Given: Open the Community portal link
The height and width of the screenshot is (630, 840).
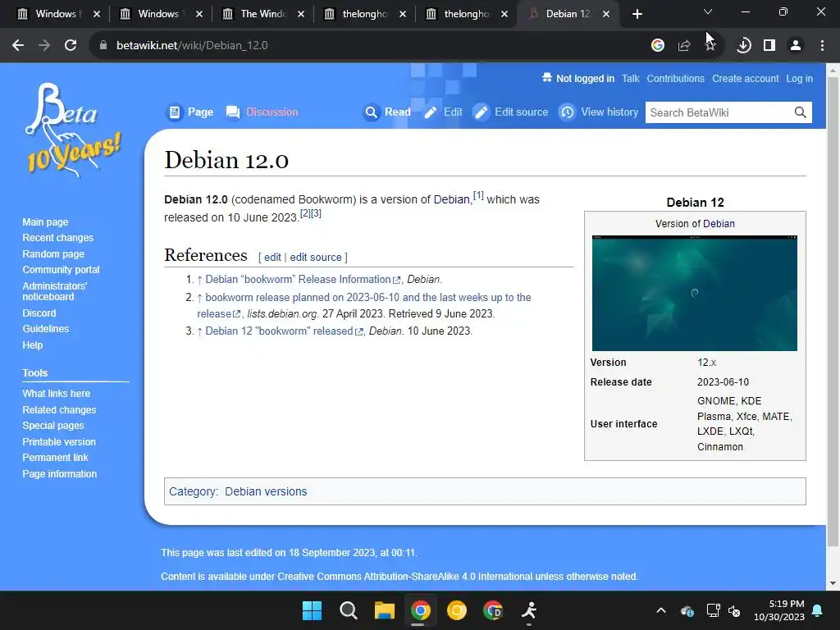Looking at the screenshot, I should (61, 269).
